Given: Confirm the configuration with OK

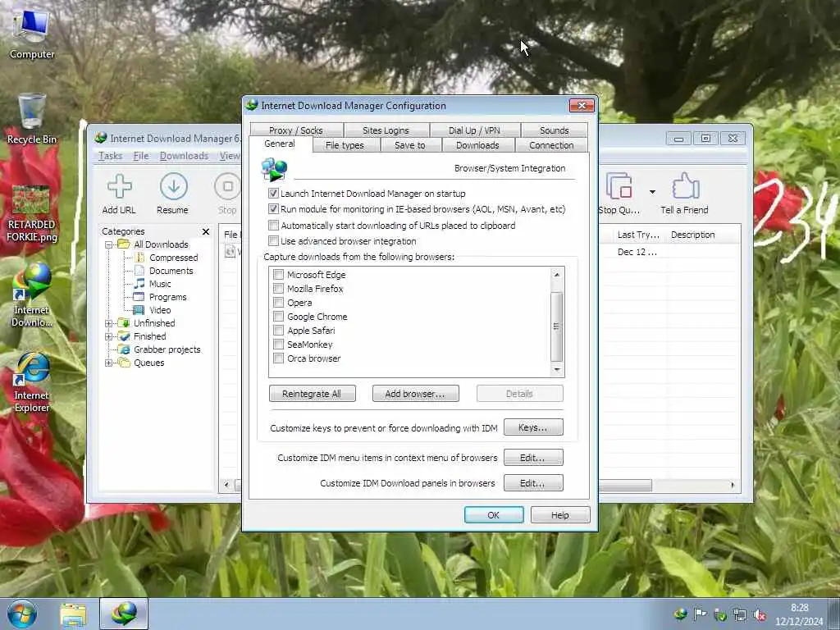Looking at the screenshot, I should [493, 515].
